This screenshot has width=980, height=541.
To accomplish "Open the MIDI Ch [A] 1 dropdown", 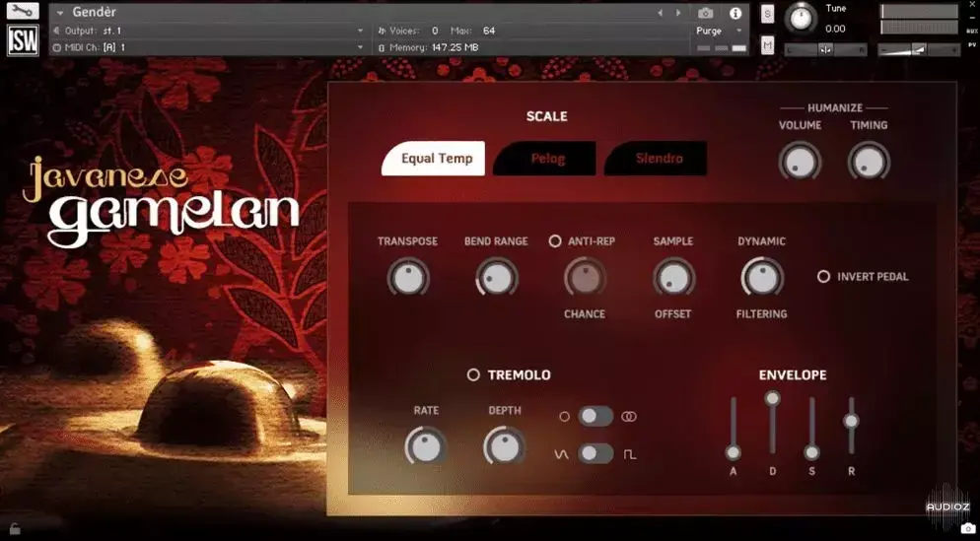I will (x=209, y=47).
